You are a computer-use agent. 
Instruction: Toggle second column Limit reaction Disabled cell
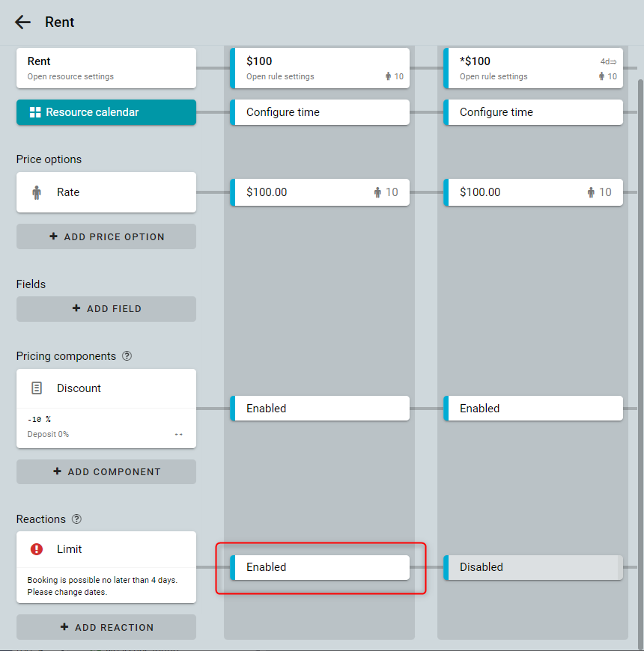[x=533, y=567]
